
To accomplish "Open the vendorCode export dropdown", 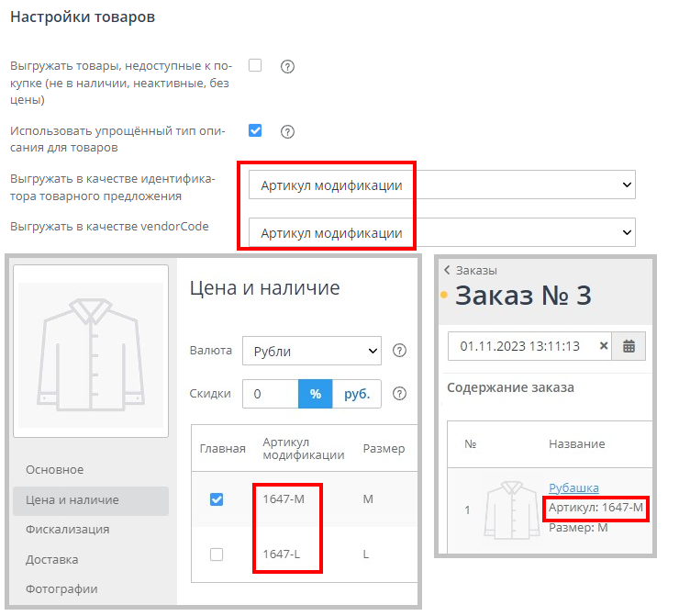I will coord(442,233).
